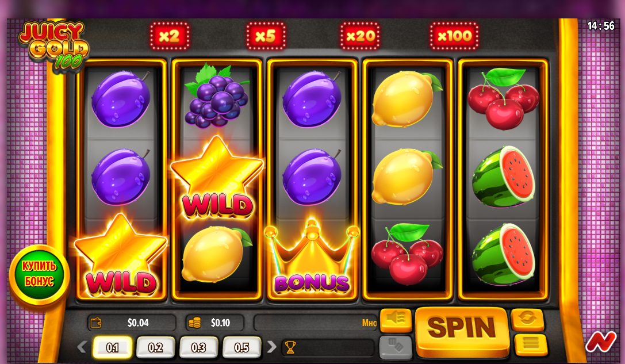Show higher bets with right arrow
625x364 pixels.
[x=271, y=347]
